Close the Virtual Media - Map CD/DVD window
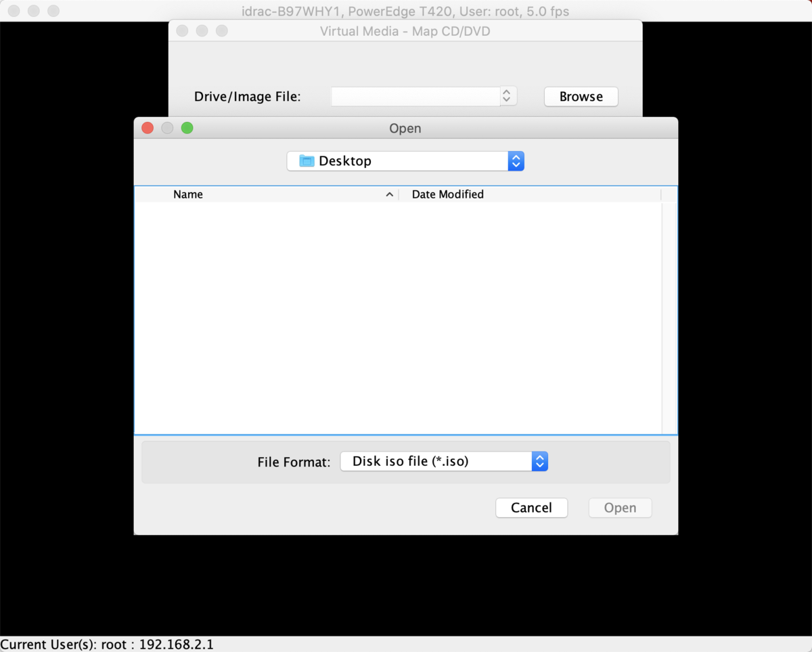The height and width of the screenshot is (652, 812). [x=181, y=31]
